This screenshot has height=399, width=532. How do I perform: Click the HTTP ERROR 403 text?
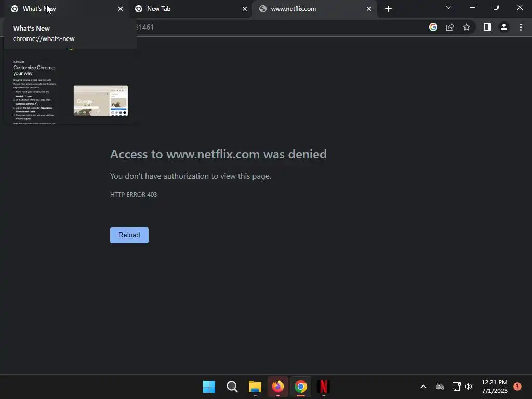(134, 195)
